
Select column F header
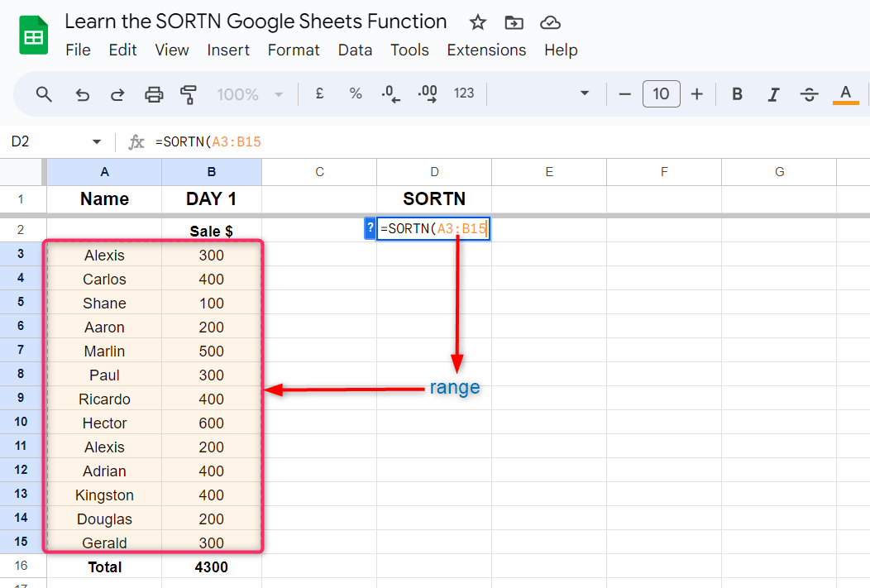663,172
